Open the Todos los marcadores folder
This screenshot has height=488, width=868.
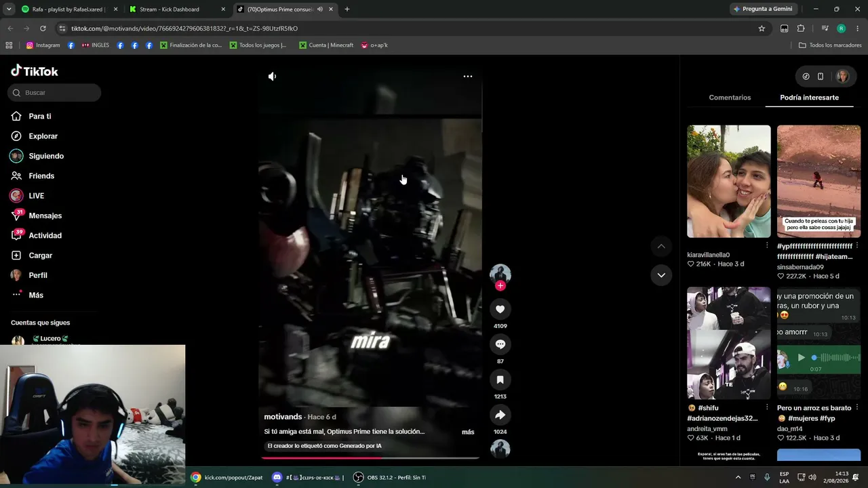point(830,45)
